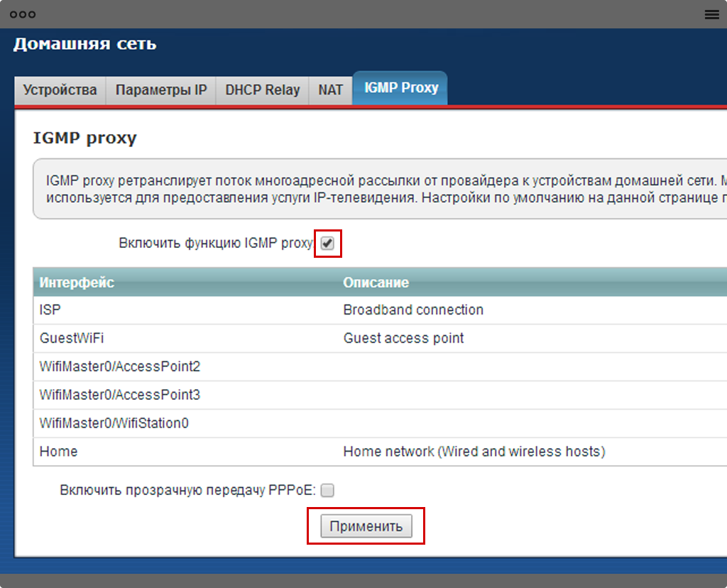Screen dimensions: 727x588
Task: Choose the WifiMaster0/AccessPoint2 row
Action: coord(119,367)
